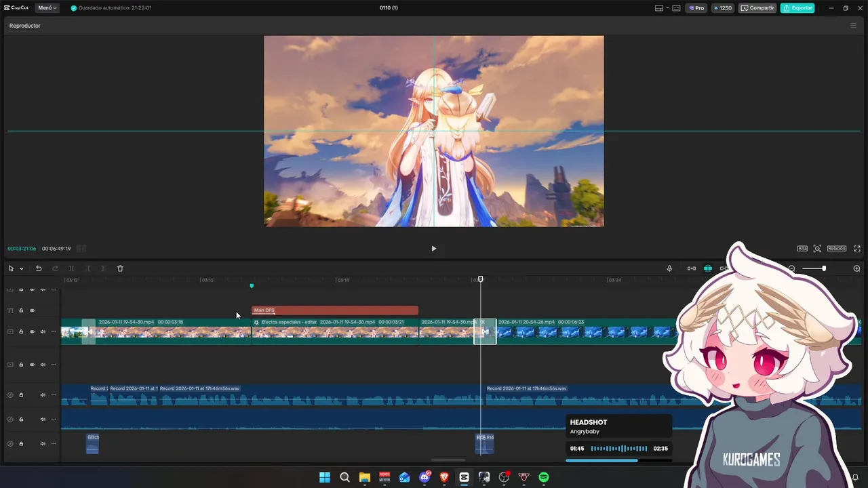Viewport: 868px width, 488px height.
Task: Open Windows Search from taskbar
Action: coord(344,477)
